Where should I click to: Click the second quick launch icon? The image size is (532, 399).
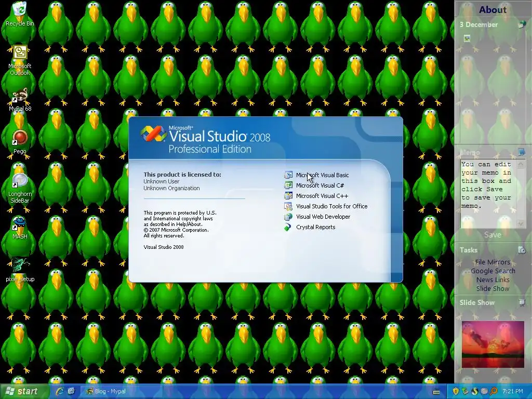[x=71, y=391]
